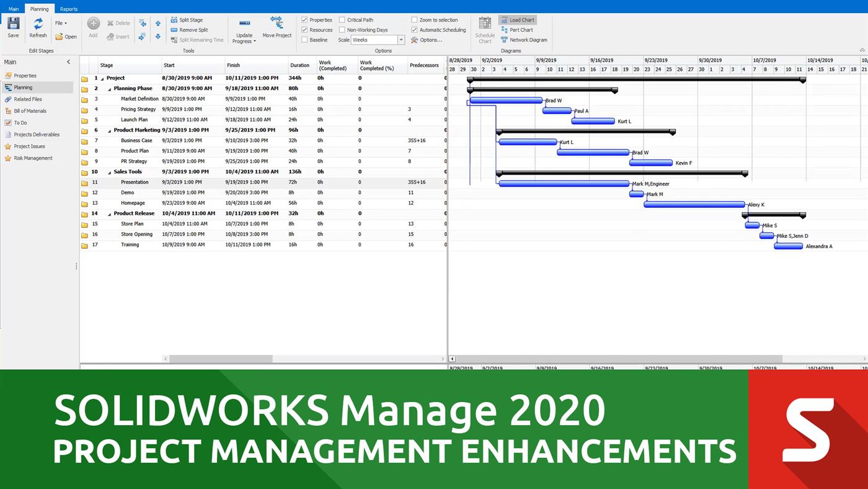Enable the Baseline checkbox
868x489 pixels.
304,39
